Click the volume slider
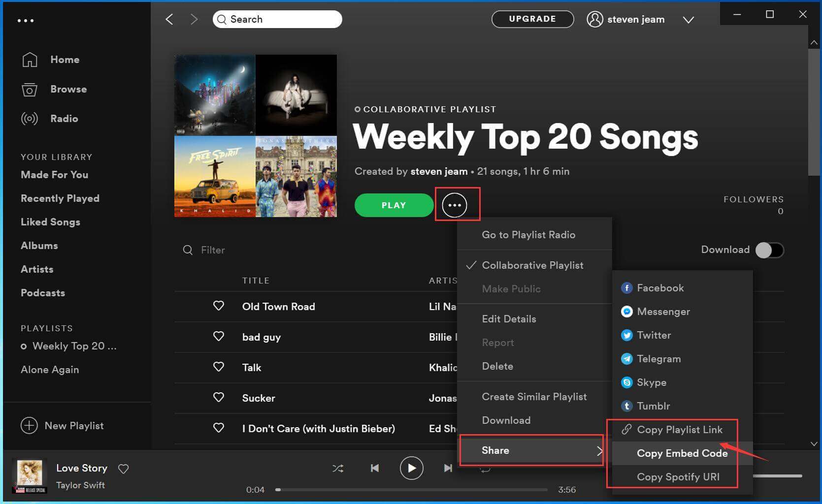Image resolution: width=822 pixels, height=504 pixels. [778, 476]
